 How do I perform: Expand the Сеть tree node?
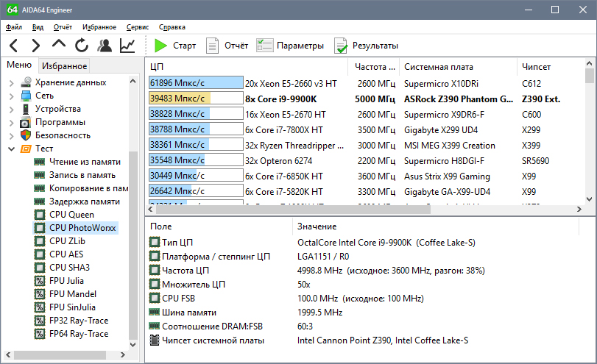coord(11,96)
